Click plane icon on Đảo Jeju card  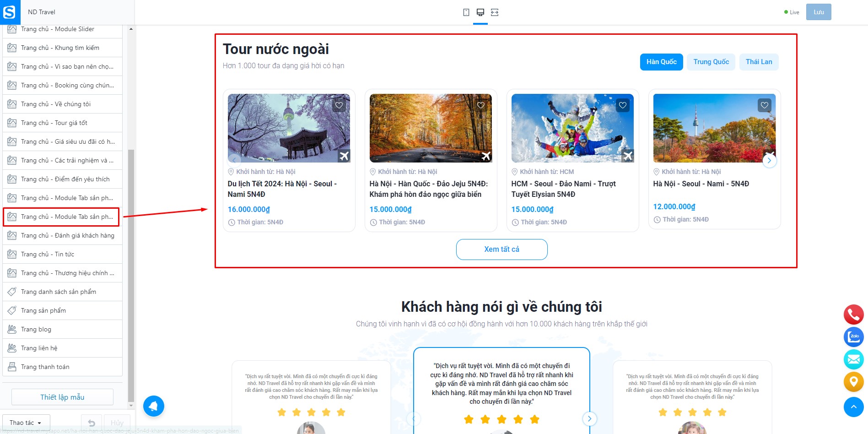coord(486,156)
